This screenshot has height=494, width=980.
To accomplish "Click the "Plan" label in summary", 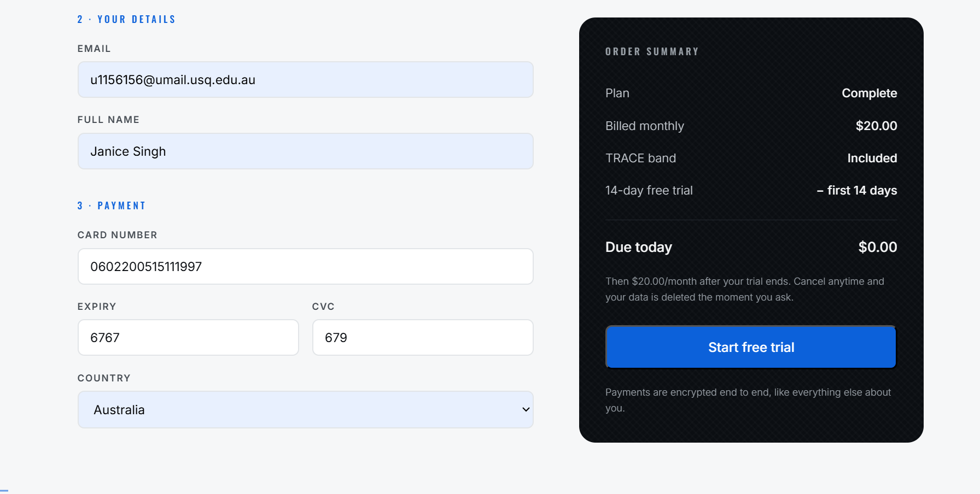I will [617, 93].
